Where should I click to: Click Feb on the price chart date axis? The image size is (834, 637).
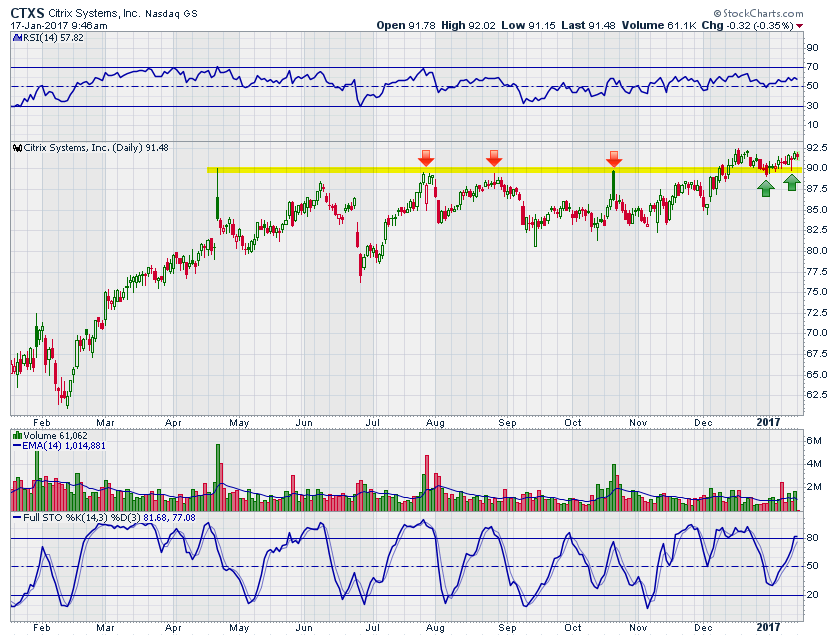[x=41, y=423]
